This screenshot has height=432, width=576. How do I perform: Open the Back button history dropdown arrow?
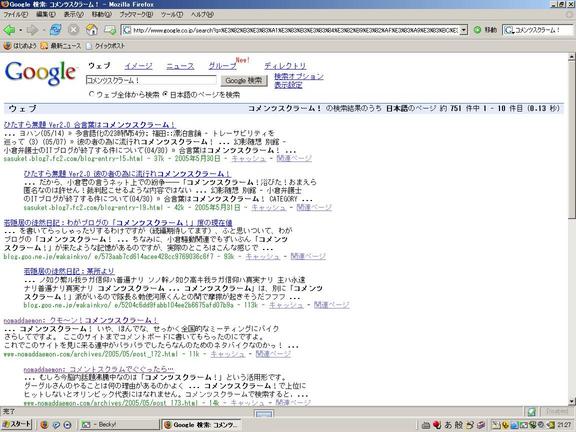click(20, 30)
